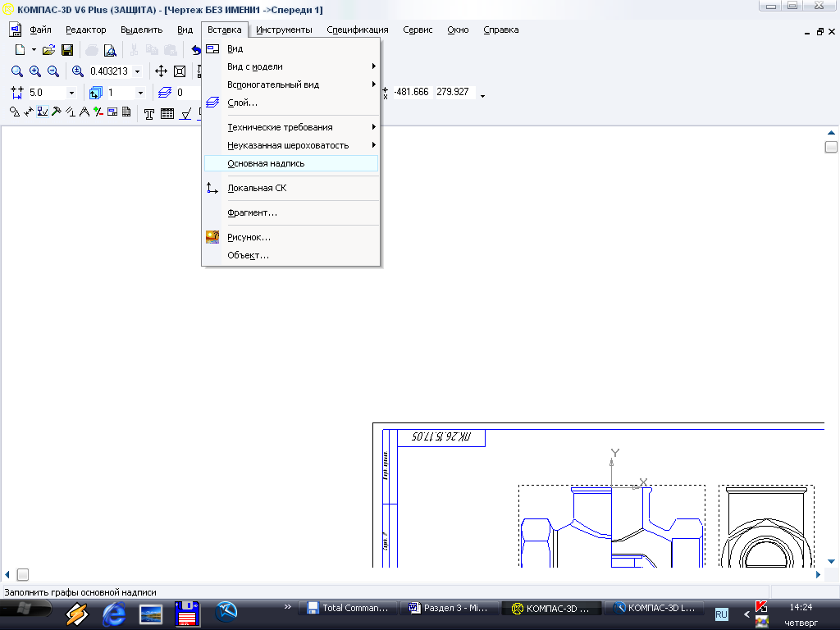Open print preview with the page-magnifier icon
Image resolution: width=840 pixels, height=630 pixels.
[x=110, y=50]
